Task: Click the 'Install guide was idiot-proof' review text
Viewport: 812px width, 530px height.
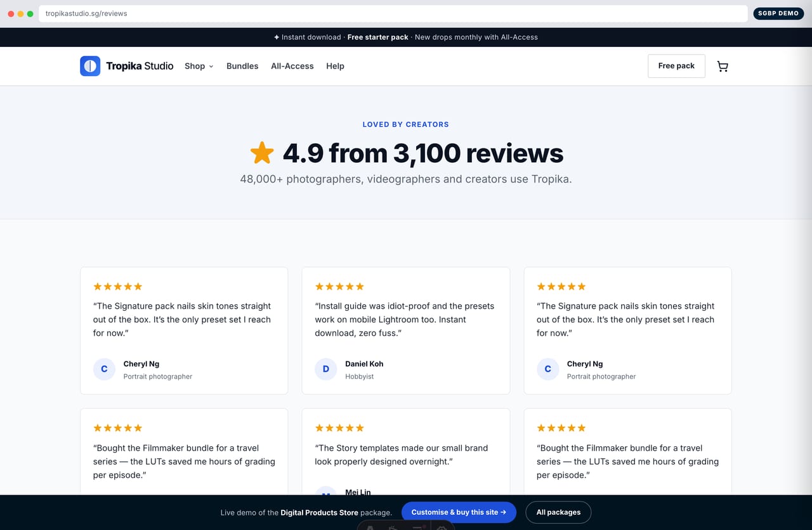Action: coord(405,320)
